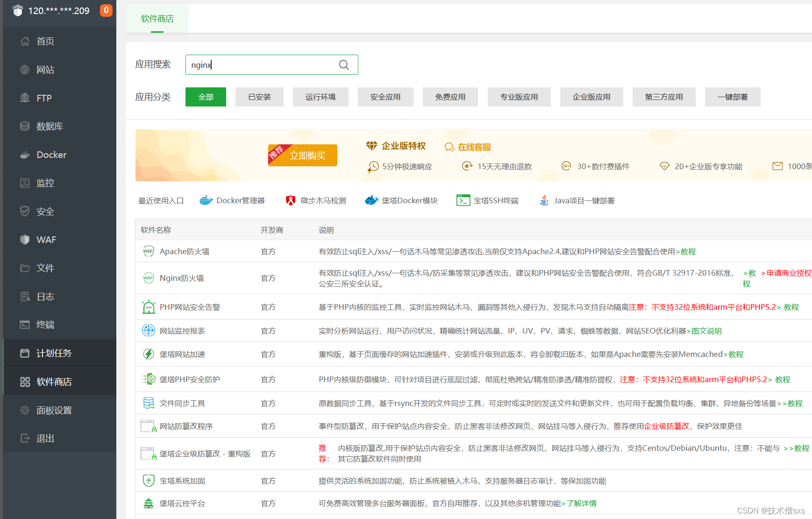Open Docker管理器 recent shortcut icon
812x519 pixels.
pyautogui.click(x=206, y=200)
